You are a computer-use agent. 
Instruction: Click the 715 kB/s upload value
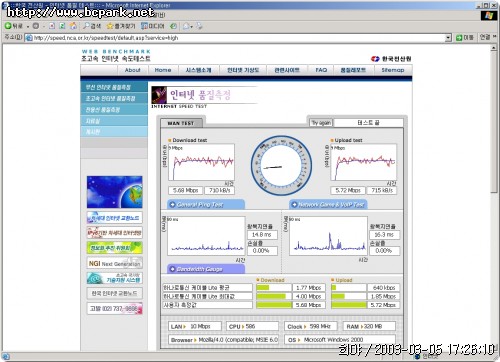(382, 190)
